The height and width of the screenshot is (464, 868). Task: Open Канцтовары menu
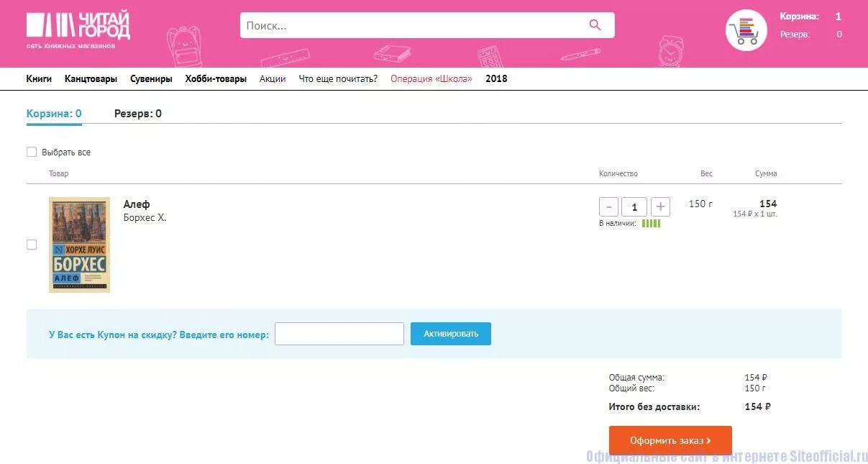tap(91, 79)
